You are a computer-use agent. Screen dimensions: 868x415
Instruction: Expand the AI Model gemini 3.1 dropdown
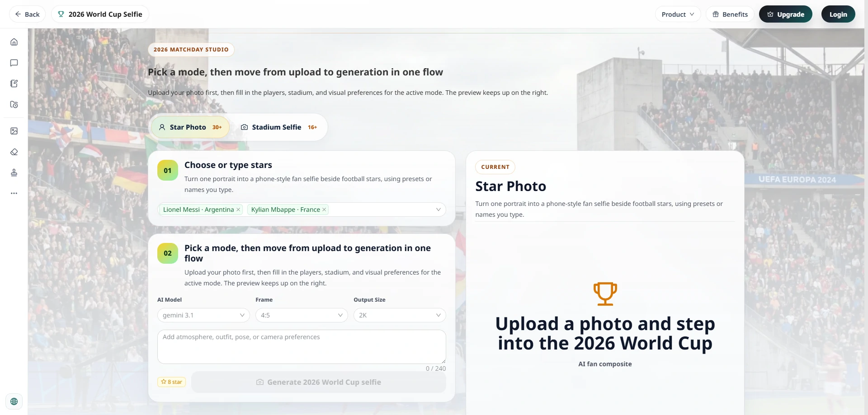tap(203, 315)
